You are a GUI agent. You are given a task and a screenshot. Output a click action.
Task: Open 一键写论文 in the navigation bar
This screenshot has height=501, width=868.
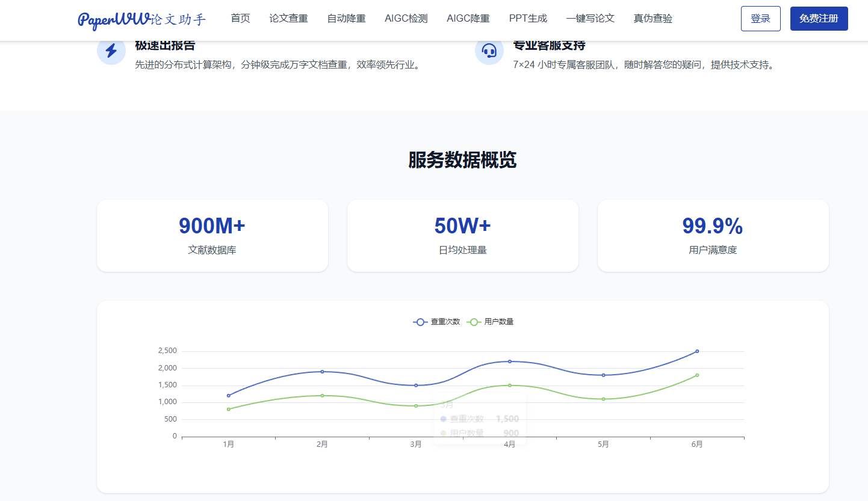point(591,19)
